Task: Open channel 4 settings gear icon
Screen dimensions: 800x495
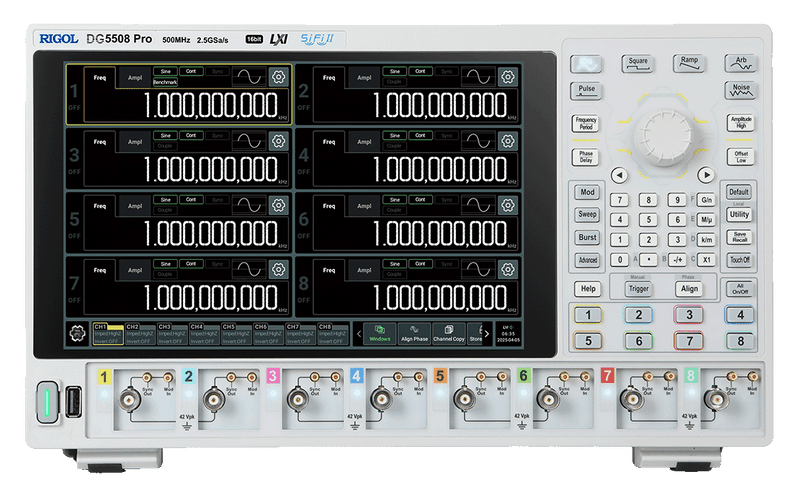Action: (x=508, y=141)
